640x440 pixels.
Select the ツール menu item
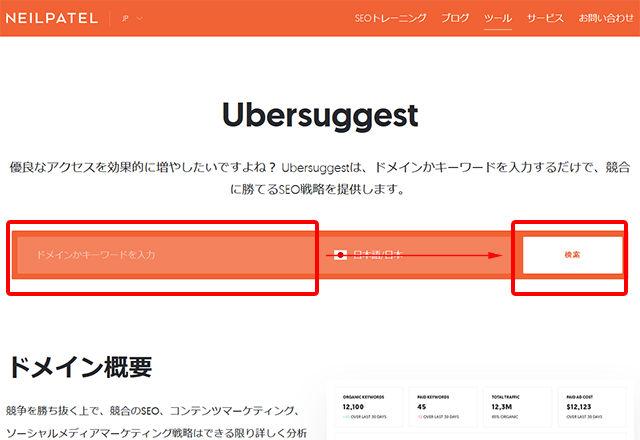[498, 18]
